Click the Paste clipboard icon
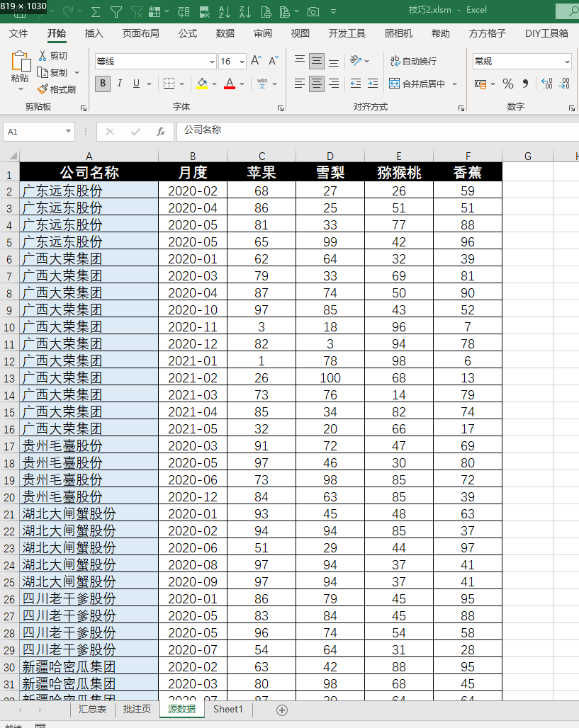 point(20,62)
